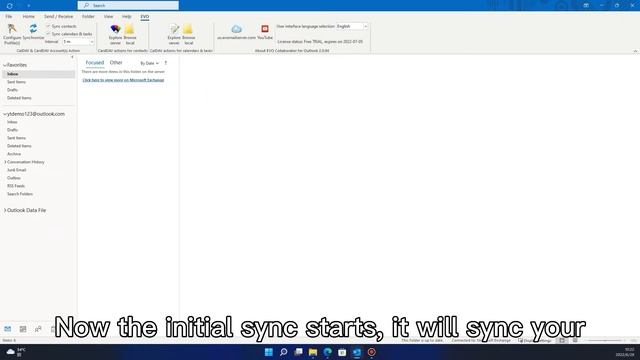
Task: Switch to the Focused inbox tab
Action: [x=95, y=62]
